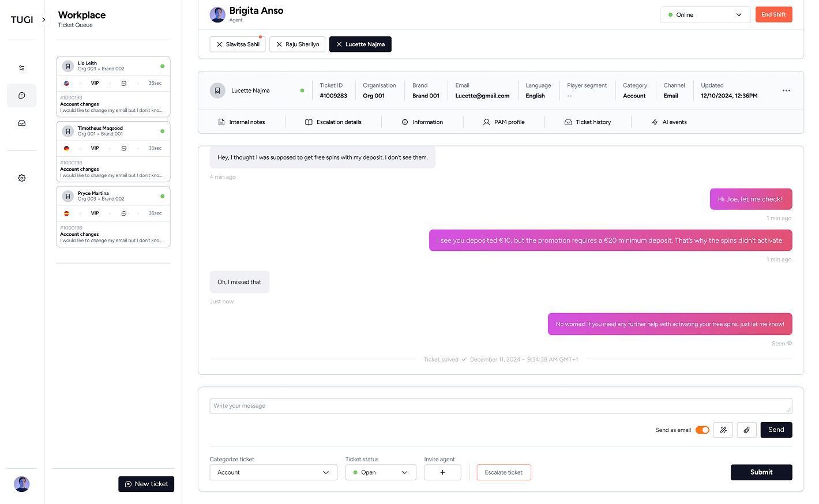Screen dimensions: 819x504
Task: Click the TUGI logo
Action: (22, 20)
